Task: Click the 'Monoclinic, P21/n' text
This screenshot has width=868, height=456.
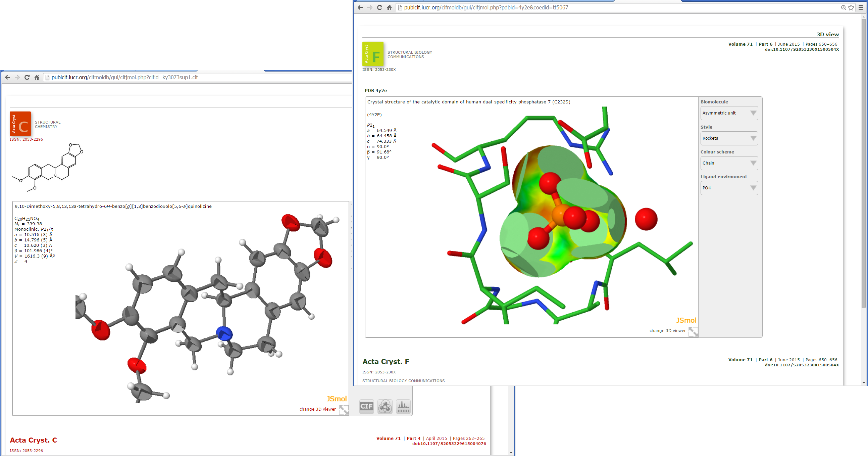Action: (x=34, y=229)
